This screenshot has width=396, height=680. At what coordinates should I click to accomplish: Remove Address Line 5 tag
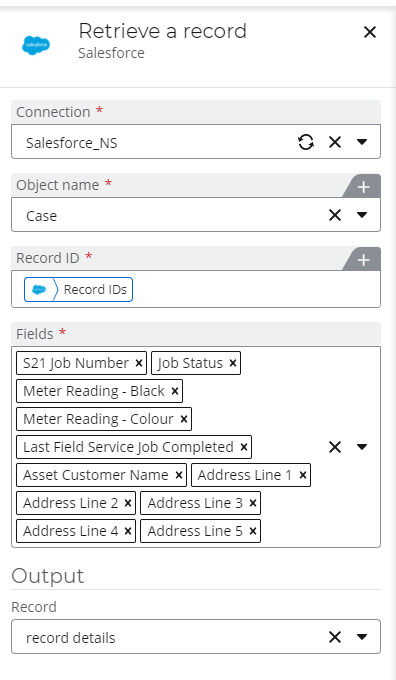click(252, 531)
